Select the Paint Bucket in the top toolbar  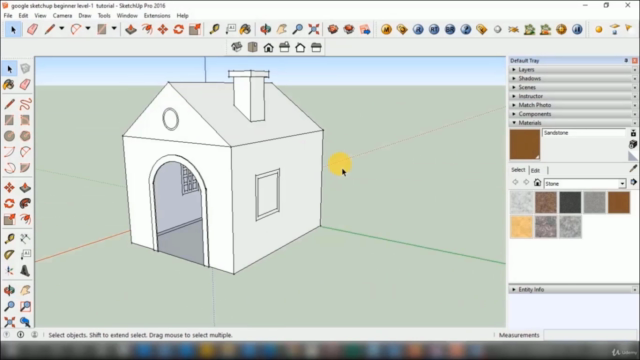point(245,29)
